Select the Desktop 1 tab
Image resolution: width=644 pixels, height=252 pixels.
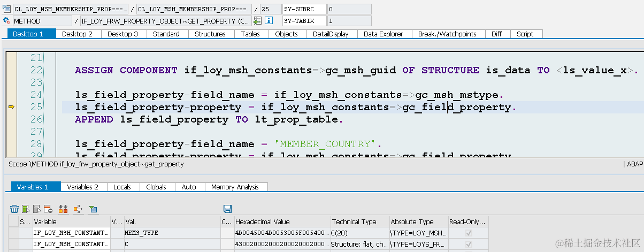pyautogui.click(x=32, y=34)
